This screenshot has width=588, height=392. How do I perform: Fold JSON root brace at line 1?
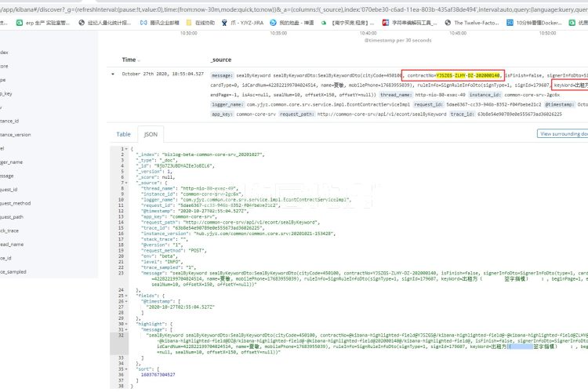coord(127,149)
